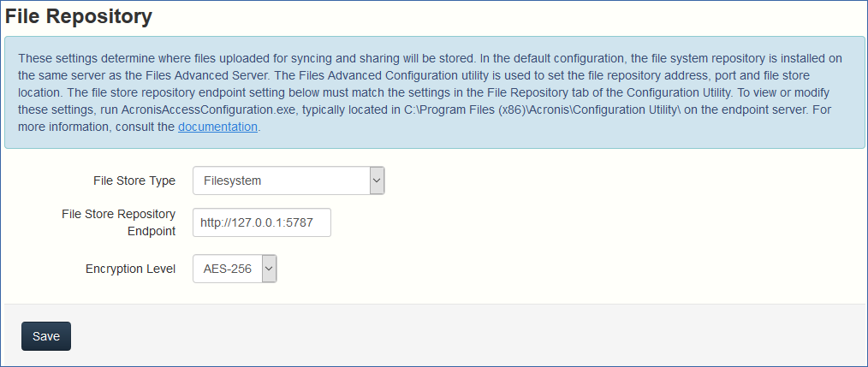The width and height of the screenshot is (868, 367).
Task: Click the chevron beside AES-256
Action: point(269,269)
